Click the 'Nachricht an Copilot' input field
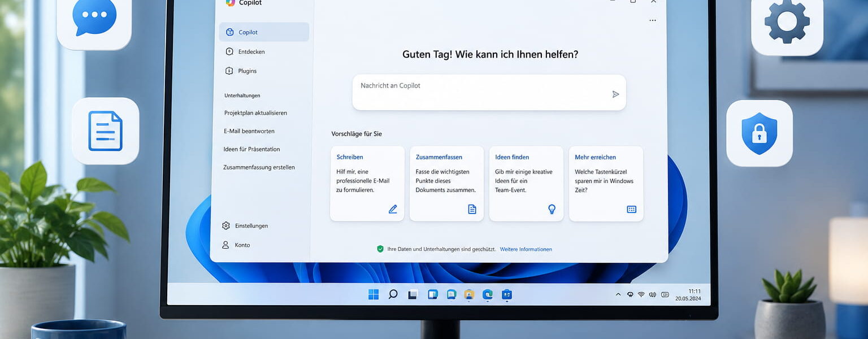 (489, 92)
